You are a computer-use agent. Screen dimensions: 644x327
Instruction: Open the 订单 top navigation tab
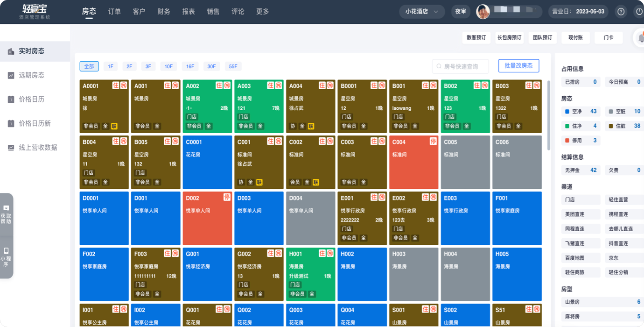click(114, 12)
